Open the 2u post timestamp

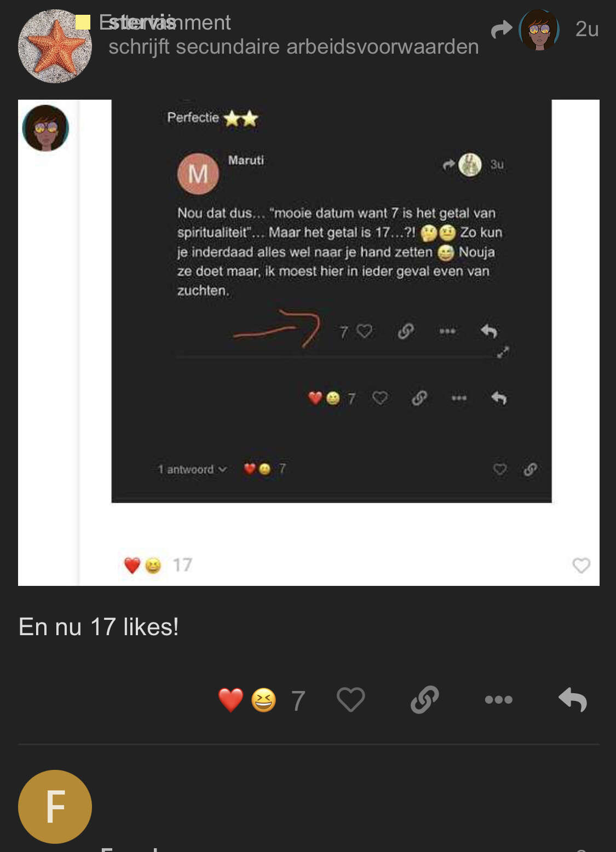coord(587,29)
